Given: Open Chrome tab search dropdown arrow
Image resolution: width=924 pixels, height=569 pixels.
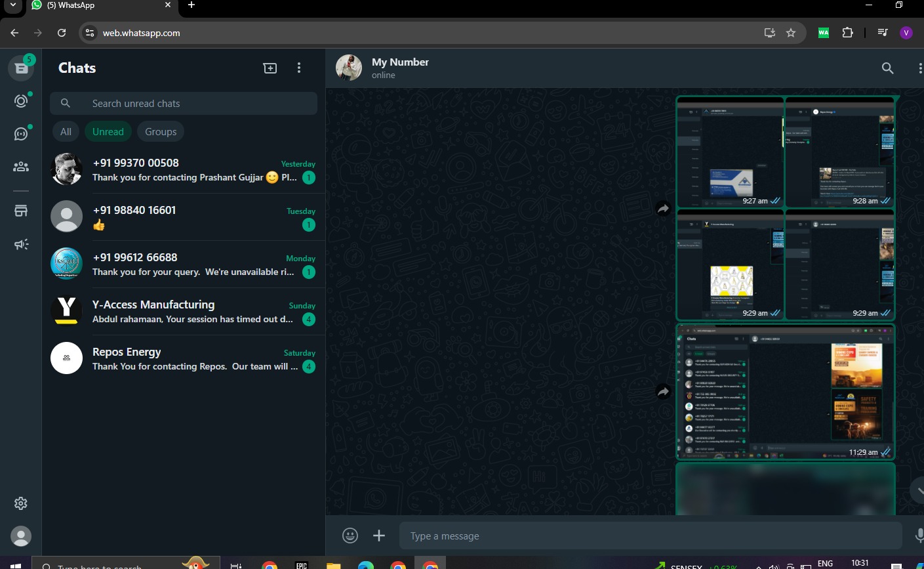Looking at the screenshot, I should point(12,5).
